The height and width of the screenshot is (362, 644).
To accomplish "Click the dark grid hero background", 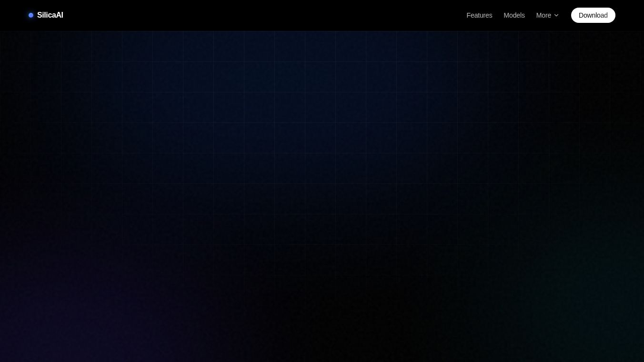I will coord(322,143).
